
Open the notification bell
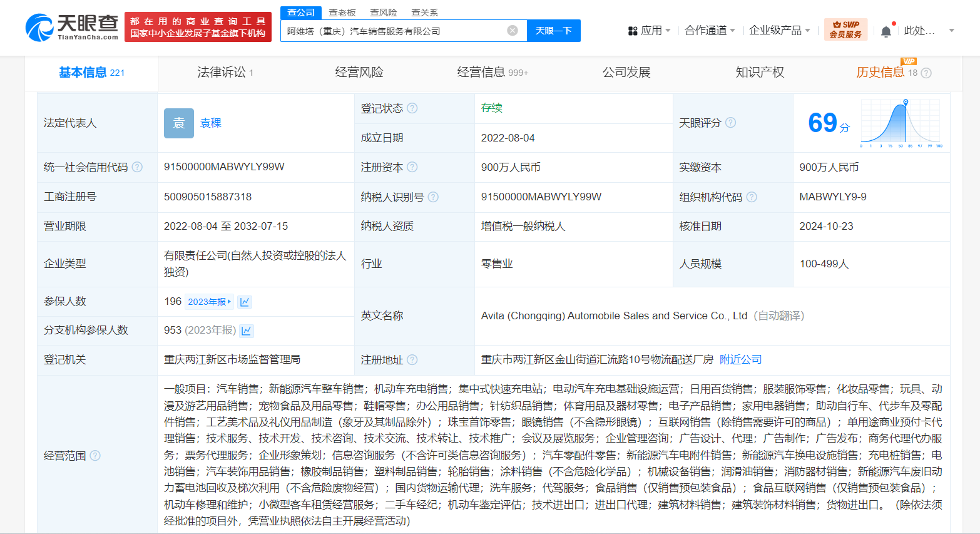886,31
